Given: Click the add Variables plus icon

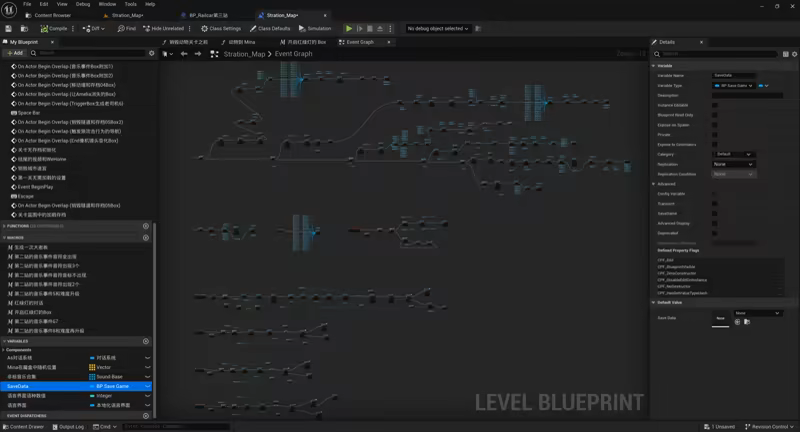Looking at the screenshot, I should 146,341.
